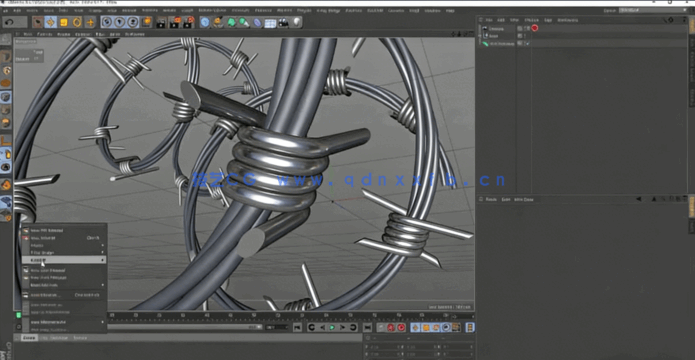
Task: Toggle Rotation keyframe recording icon
Action: [x=436, y=328]
